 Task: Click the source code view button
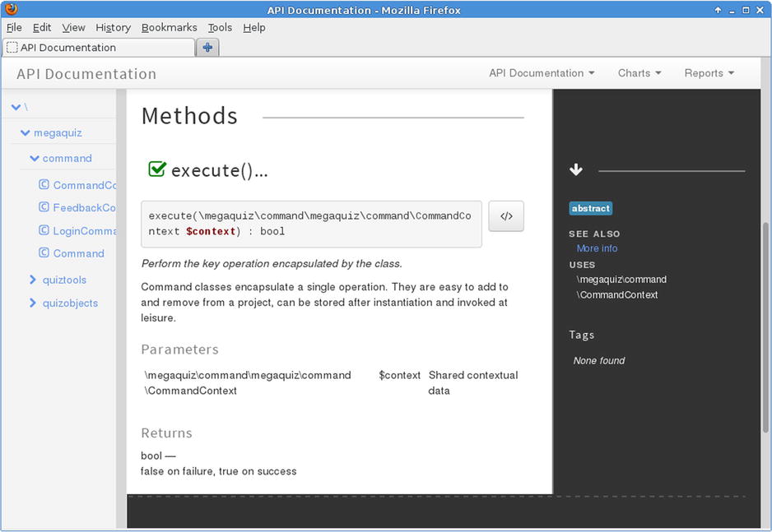[x=506, y=216]
